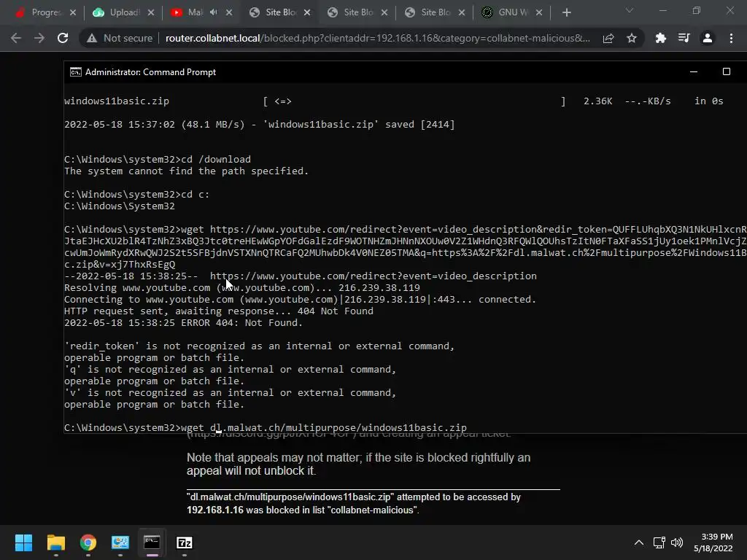Screen dimensions: 747x560
Task: Switch to the GNU Wget tab
Action: pyautogui.click(x=506, y=12)
